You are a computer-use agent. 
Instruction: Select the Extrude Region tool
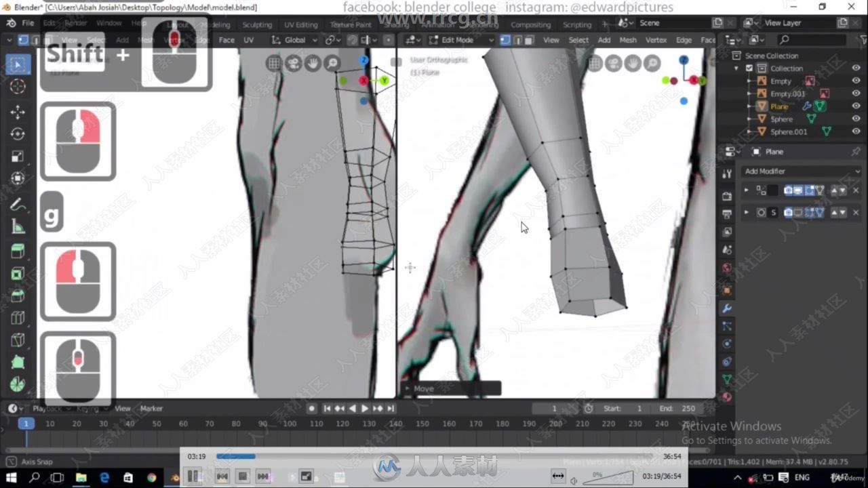click(18, 252)
